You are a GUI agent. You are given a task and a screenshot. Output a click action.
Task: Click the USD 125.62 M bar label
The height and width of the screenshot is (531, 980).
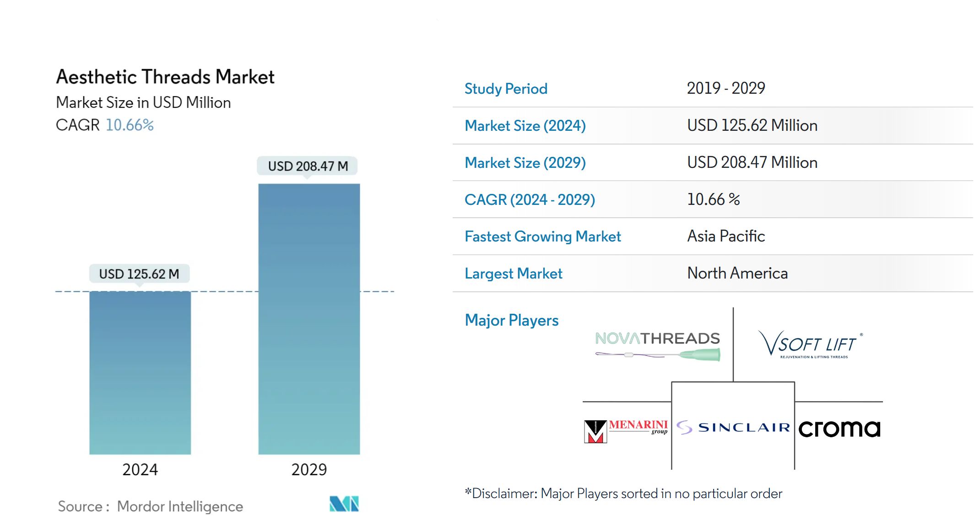pos(139,274)
